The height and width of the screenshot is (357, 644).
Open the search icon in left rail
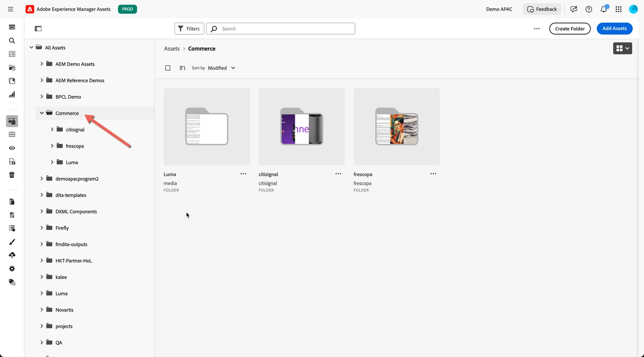click(12, 41)
